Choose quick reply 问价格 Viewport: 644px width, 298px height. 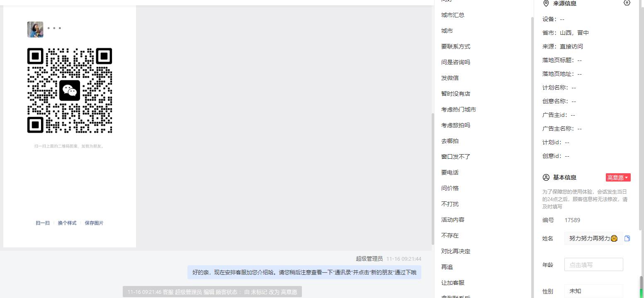[x=450, y=188]
